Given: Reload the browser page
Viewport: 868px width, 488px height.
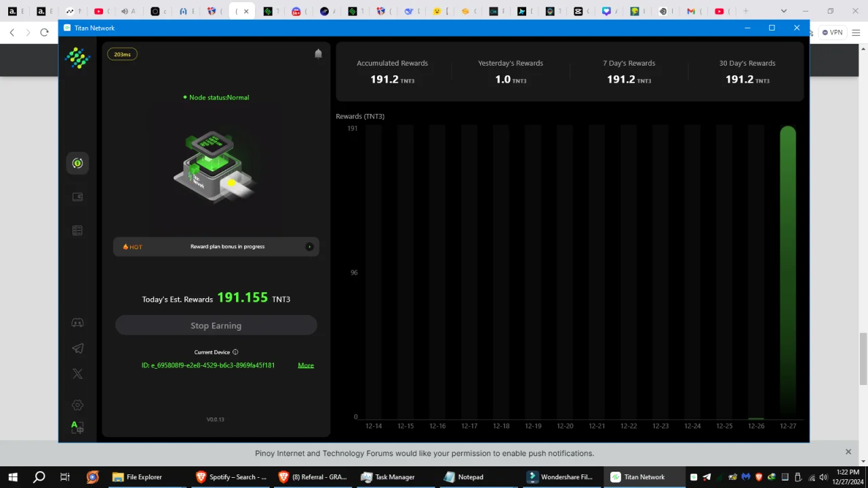Looking at the screenshot, I should pos(44,33).
